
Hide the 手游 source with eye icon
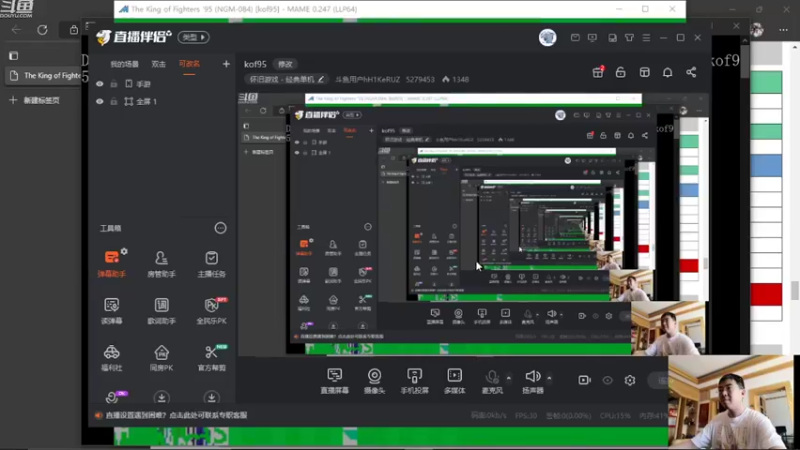click(100, 84)
